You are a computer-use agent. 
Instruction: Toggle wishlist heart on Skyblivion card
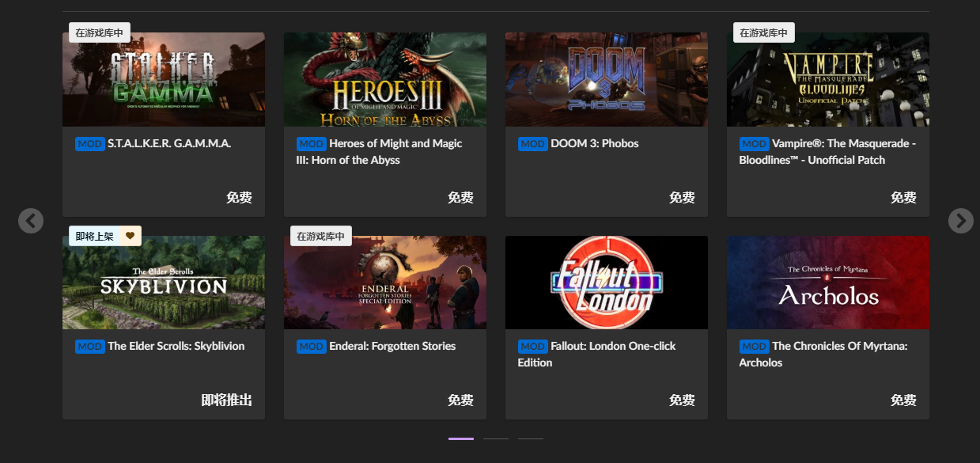(x=131, y=236)
